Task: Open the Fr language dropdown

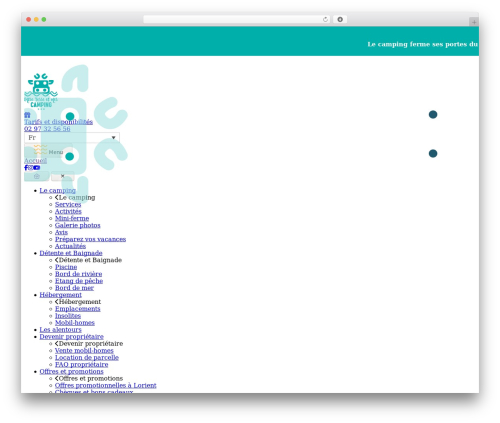Action: click(72, 138)
